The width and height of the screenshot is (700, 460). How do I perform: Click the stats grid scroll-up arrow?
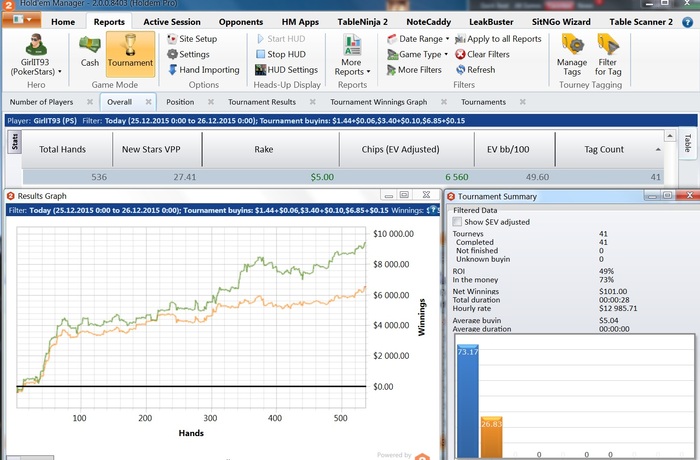[670, 136]
